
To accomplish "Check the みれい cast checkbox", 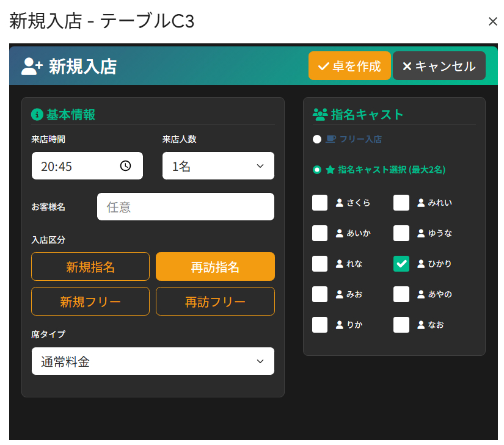I will [x=401, y=203].
